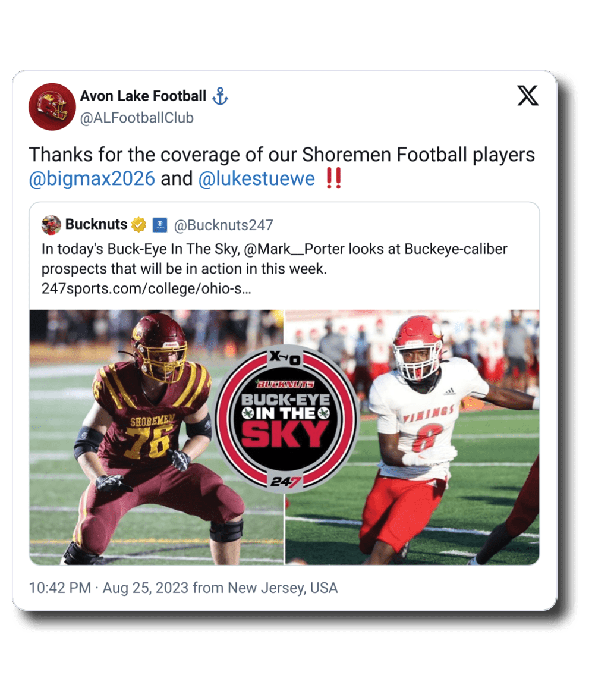Click the Avon Lake Football display name
Viewport: 592px width, 700px height.
143,96
